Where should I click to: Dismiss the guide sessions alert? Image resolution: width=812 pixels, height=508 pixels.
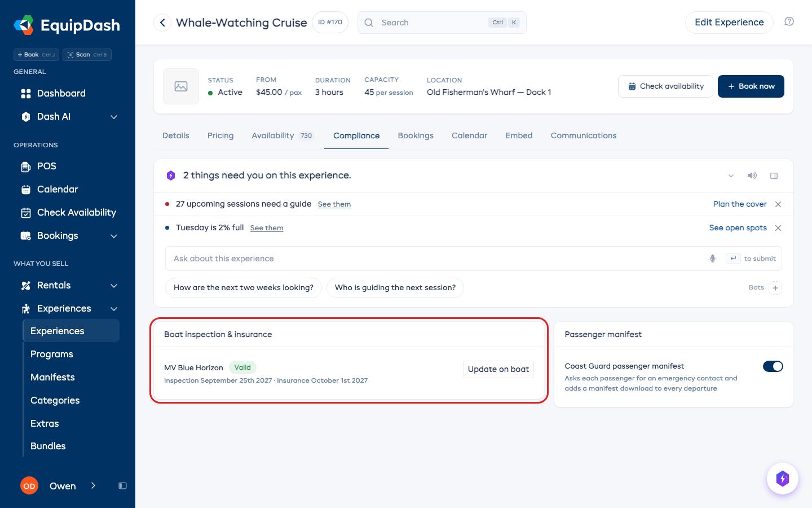778,204
